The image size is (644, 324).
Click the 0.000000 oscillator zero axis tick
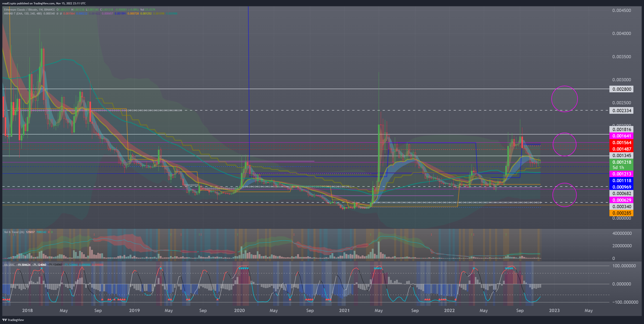point(622,284)
